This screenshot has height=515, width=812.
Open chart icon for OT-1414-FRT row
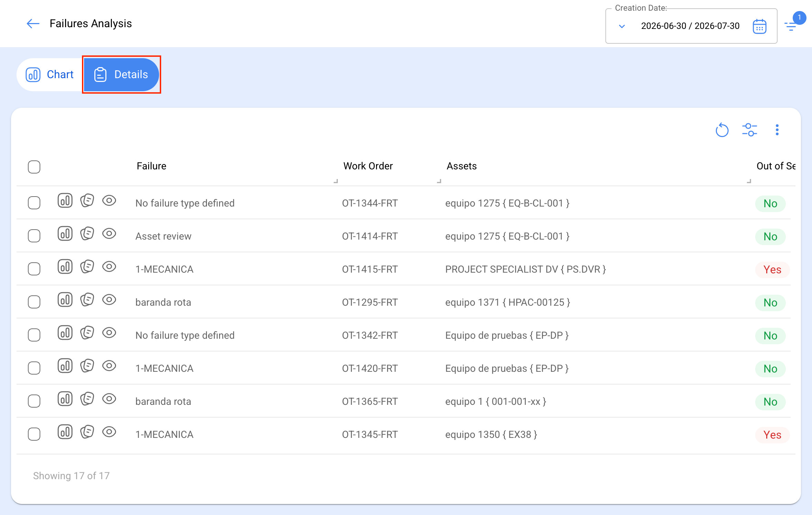tap(65, 234)
